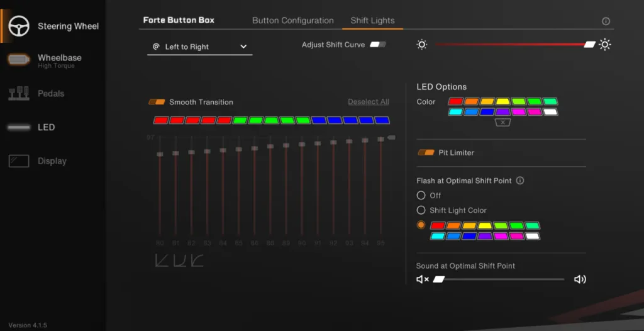Click the Sound at Optimal Shift Point slider
The image size is (644, 331).
(x=499, y=279)
